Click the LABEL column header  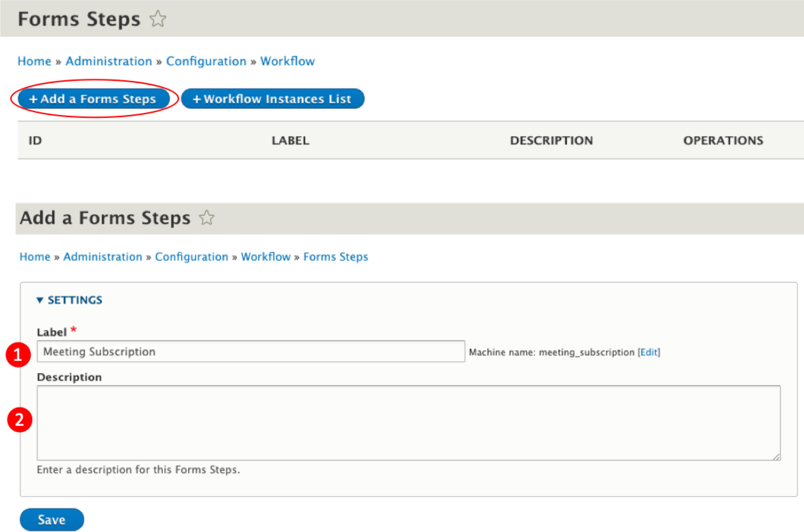tap(290, 140)
